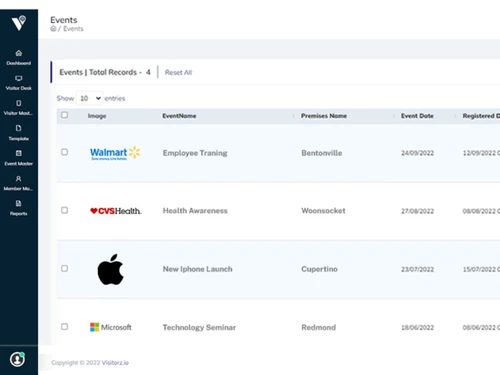500x375 pixels.
Task: Click event date 18/06/2022
Action: pyautogui.click(x=417, y=328)
